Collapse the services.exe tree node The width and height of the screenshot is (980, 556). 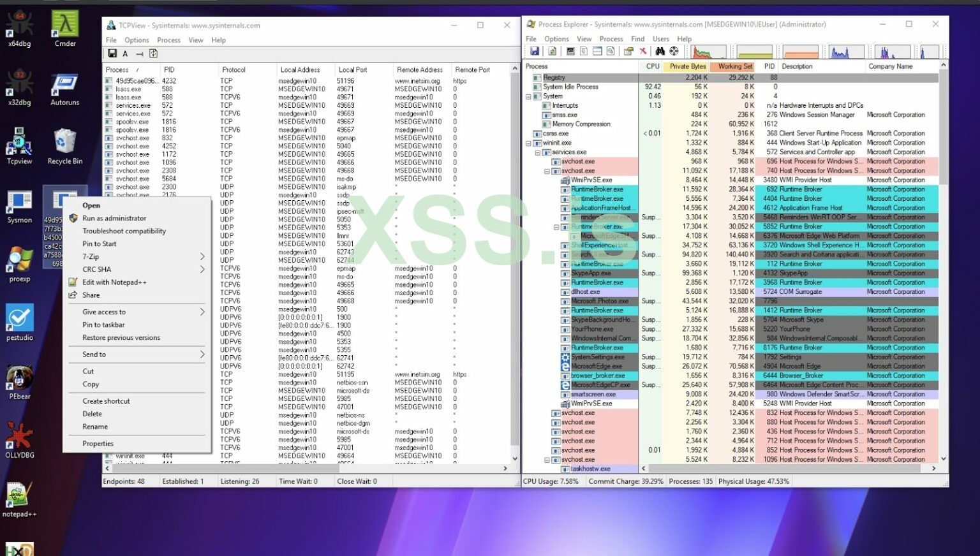(537, 152)
